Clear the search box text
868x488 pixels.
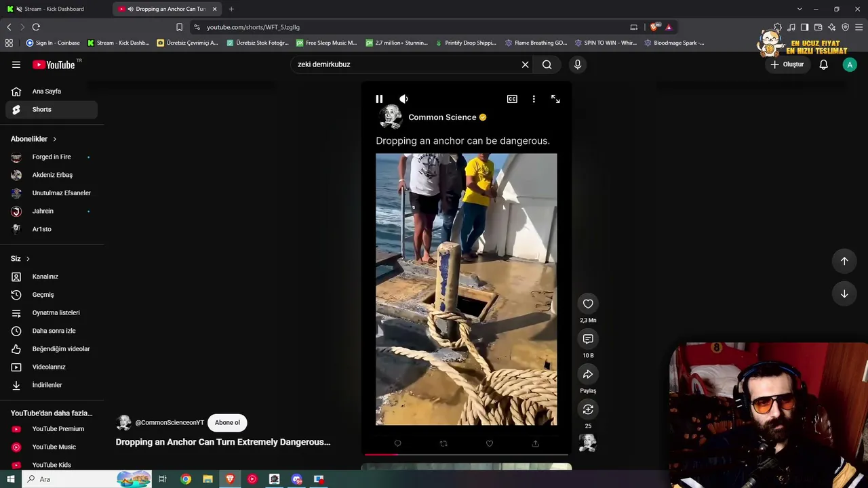[525, 64]
